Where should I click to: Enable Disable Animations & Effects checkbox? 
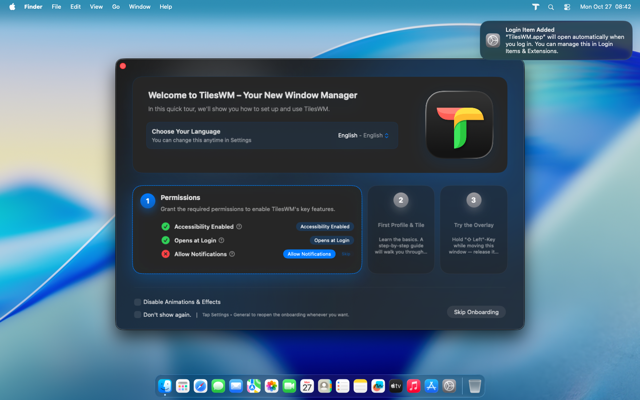(138, 302)
